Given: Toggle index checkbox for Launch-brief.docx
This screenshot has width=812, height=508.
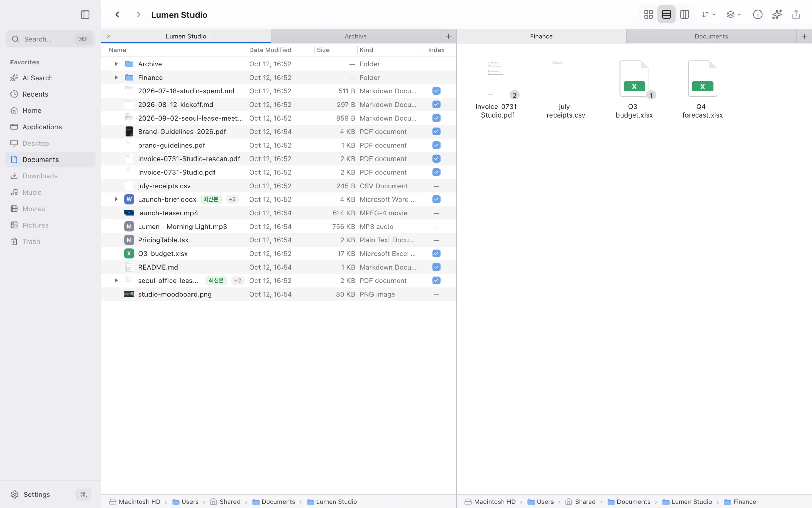Looking at the screenshot, I should 436,199.
